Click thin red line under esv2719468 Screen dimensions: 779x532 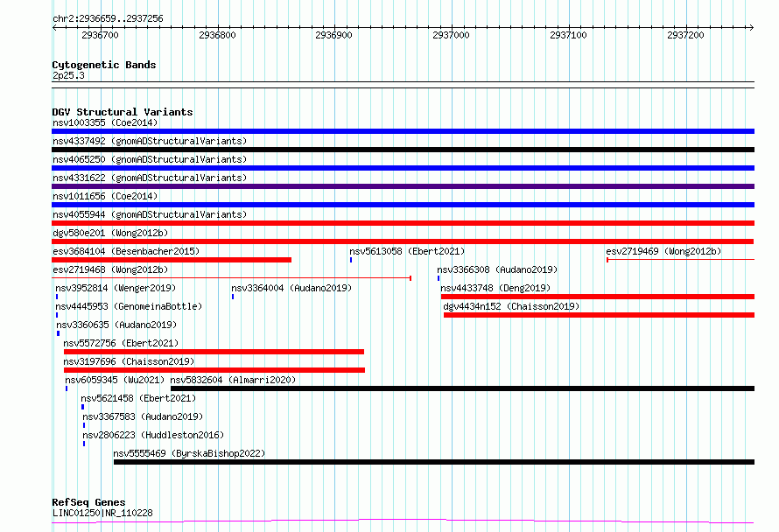tap(232, 277)
